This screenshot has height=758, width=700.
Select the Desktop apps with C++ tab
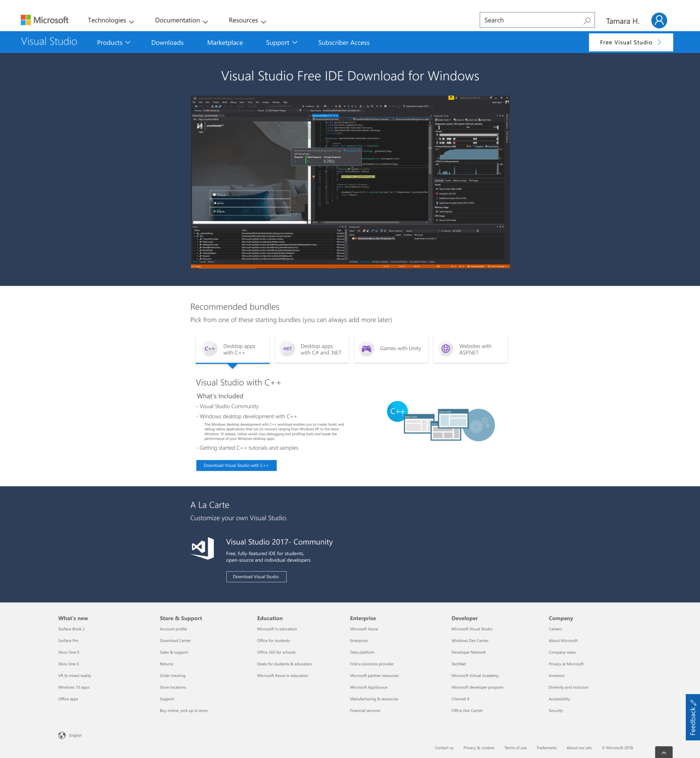[233, 349]
